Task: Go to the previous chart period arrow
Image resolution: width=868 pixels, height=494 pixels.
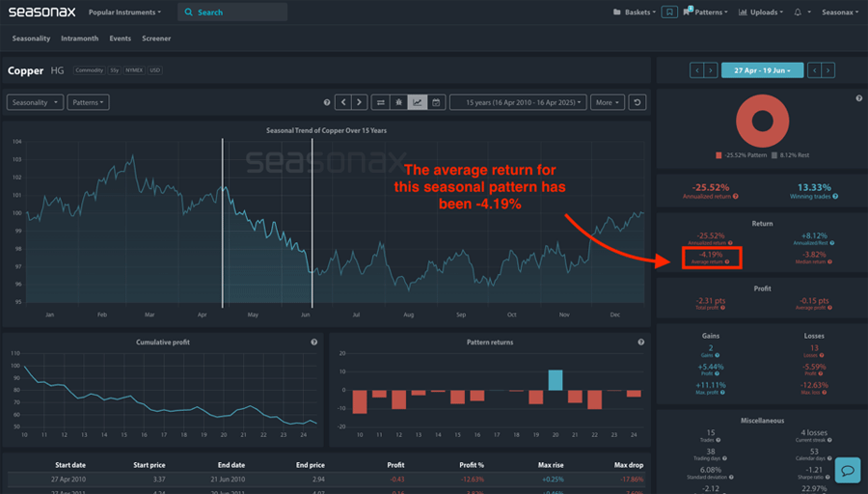Action: coord(342,102)
